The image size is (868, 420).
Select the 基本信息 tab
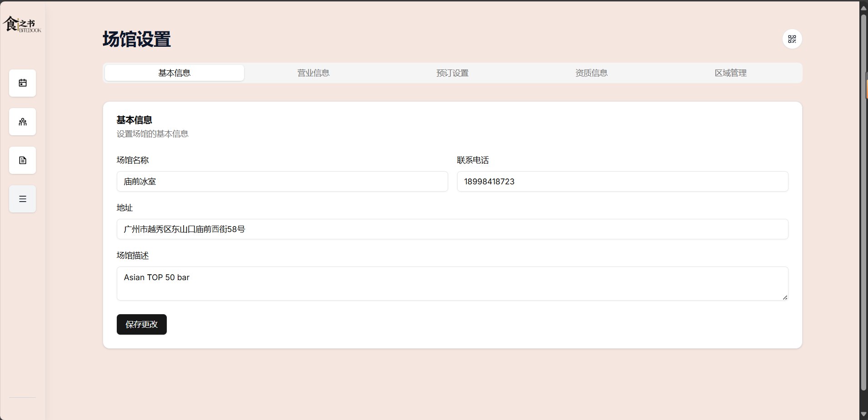[x=175, y=73]
